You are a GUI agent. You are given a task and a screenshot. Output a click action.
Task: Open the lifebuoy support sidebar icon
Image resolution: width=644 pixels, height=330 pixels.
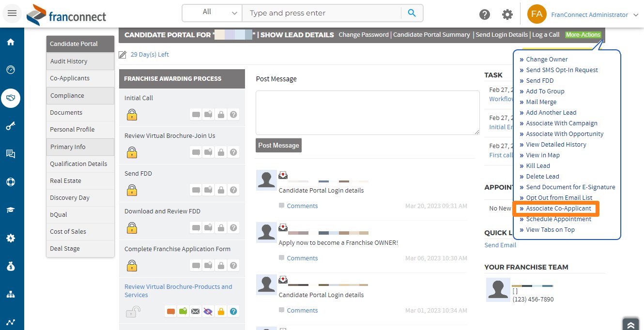[11, 182]
